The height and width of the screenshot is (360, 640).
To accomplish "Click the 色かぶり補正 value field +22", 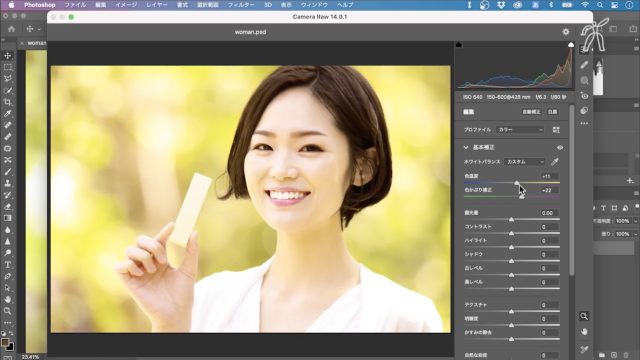I will (549, 190).
